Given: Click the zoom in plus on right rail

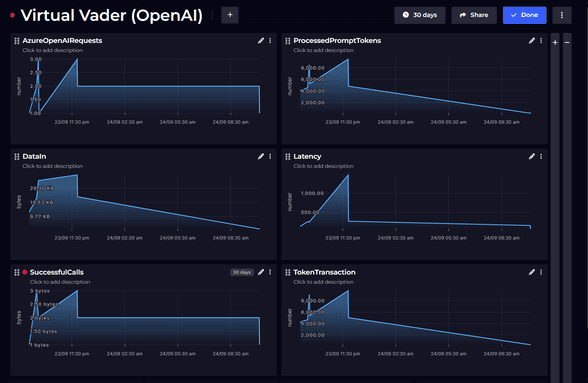Looking at the screenshot, I should click(555, 43).
